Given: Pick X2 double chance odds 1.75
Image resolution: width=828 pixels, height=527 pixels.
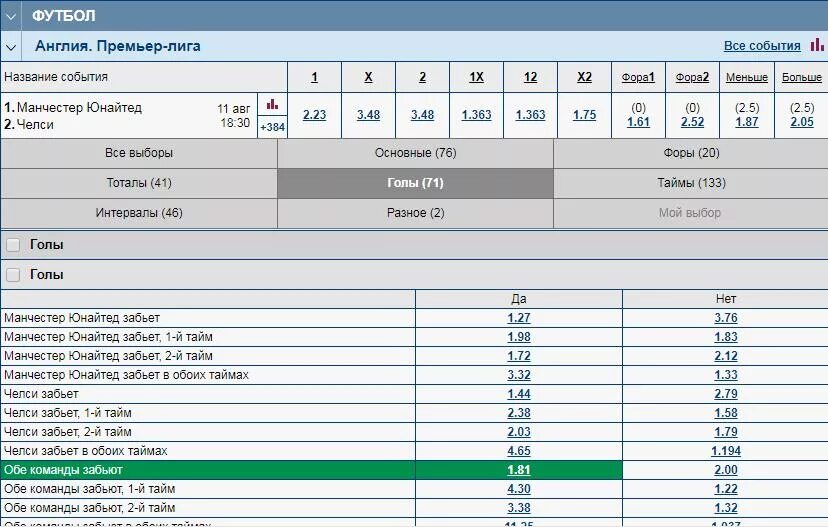Looking at the screenshot, I should click(585, 115).
